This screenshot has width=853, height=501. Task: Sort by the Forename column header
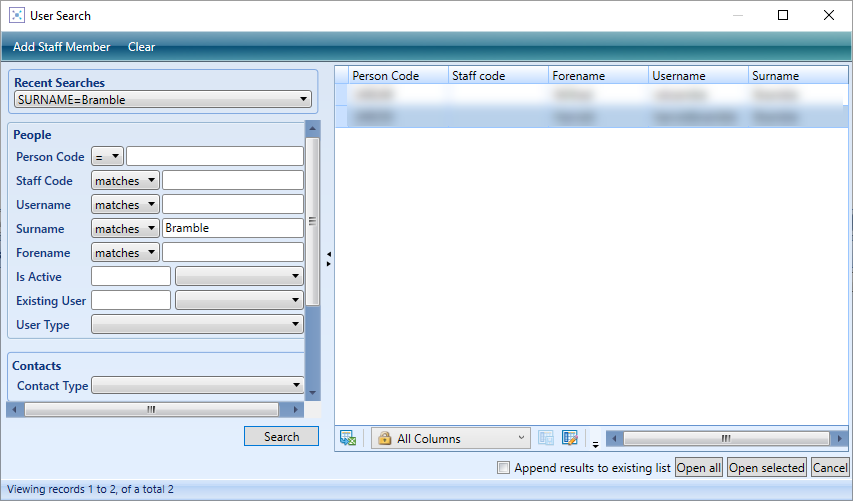[598, 76]
